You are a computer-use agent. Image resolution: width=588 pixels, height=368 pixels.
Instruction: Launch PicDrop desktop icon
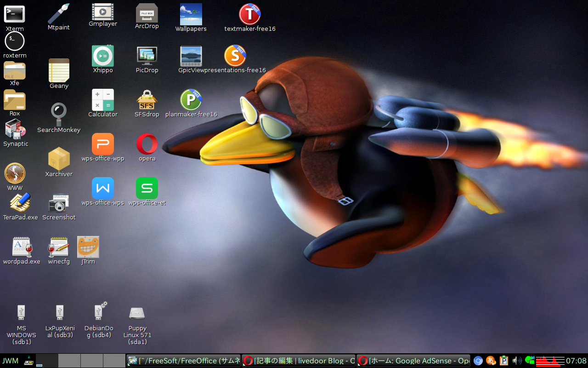coord(147,56)
